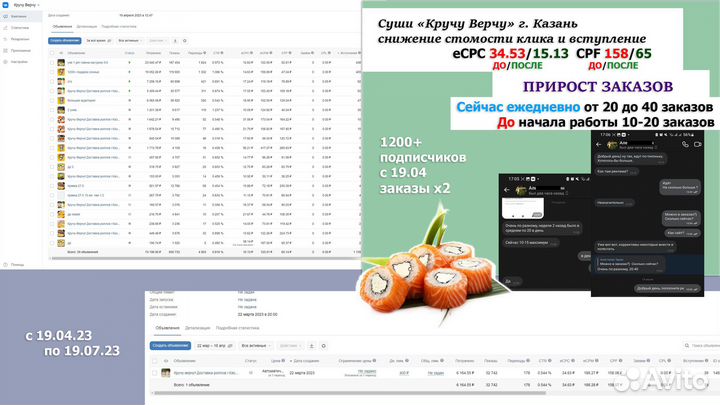Tick checkbox of the single lower-table ad
Viewport: 720px width, 405px height.
coord(155,373)
